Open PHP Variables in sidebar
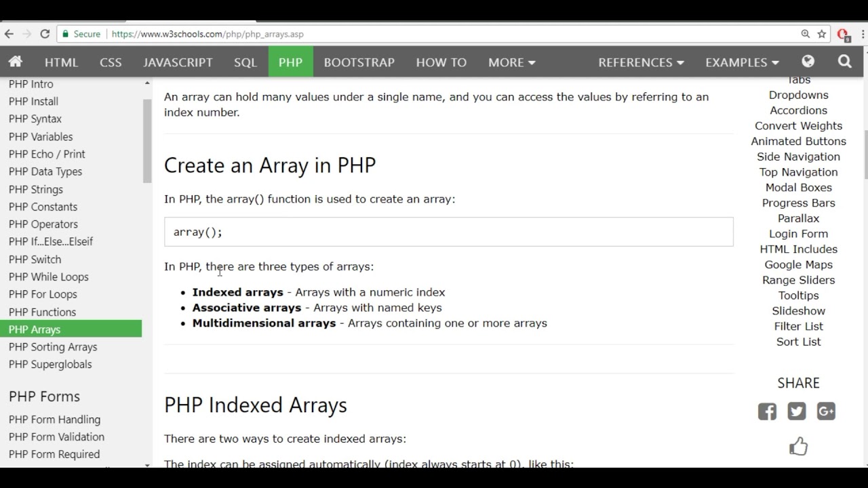 pyautogui.click(x=41, y=136)
